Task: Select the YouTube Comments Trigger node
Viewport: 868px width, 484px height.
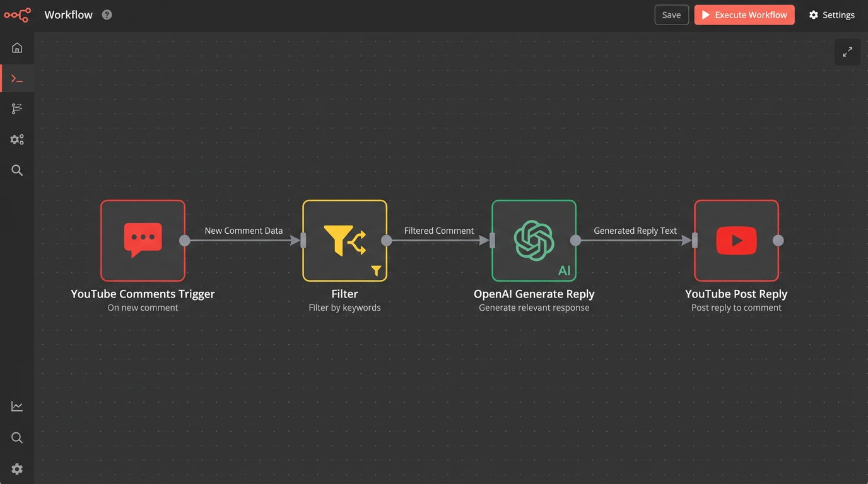Action: point(143,240)
